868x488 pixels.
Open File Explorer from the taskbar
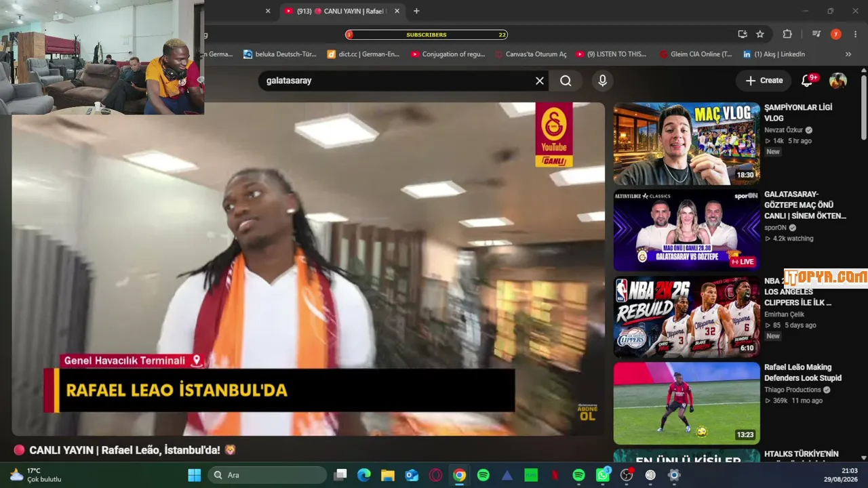(x=388, y=475)
